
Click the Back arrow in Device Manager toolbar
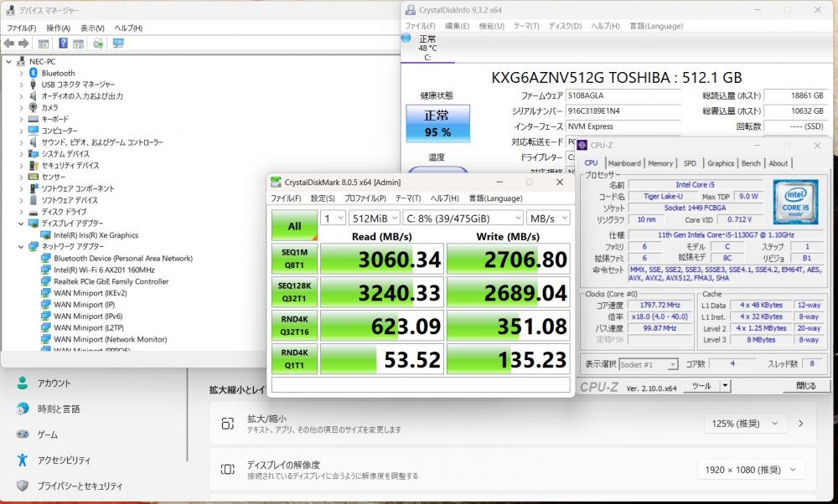pos(8,44)
